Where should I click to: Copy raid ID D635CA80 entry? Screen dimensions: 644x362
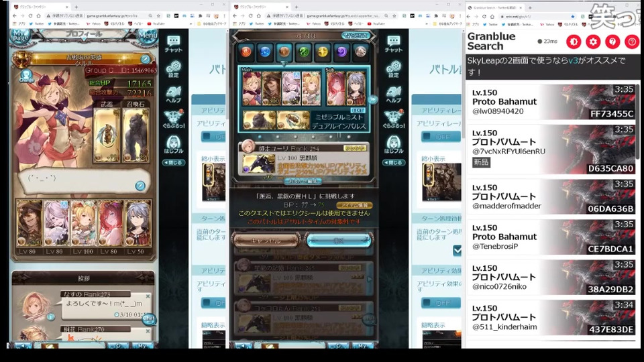(551, 149)
